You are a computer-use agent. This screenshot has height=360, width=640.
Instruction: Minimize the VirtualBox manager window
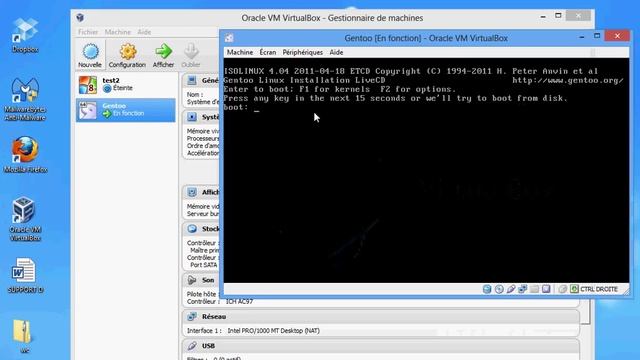point(543,17)
